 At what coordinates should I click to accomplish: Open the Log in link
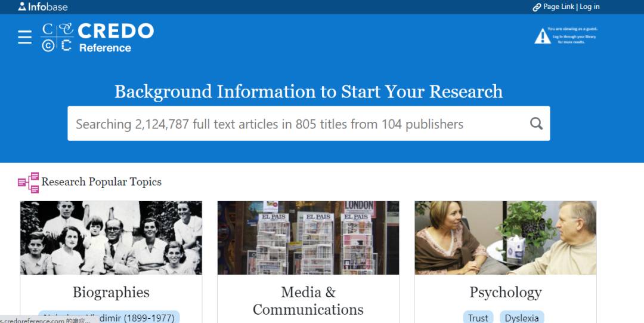(x=589, y=7)
